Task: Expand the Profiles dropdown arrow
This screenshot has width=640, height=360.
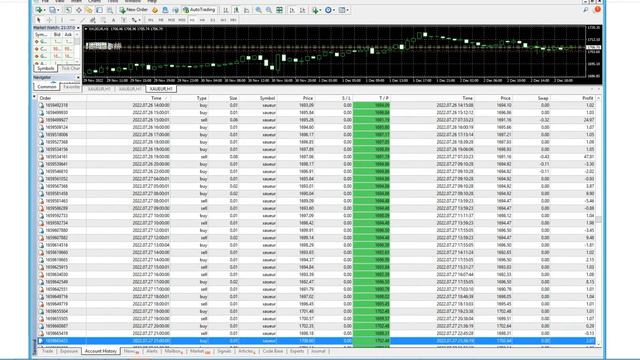Action: click(58, 10)
